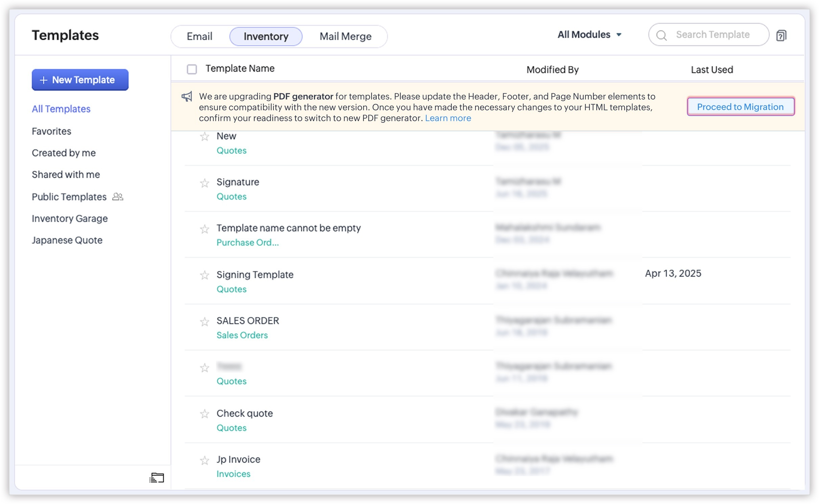The width and height of the screenshot is (819, 504).
Task: Tick the select-all Template Name checkbox
Action: (x=192, y=69)
